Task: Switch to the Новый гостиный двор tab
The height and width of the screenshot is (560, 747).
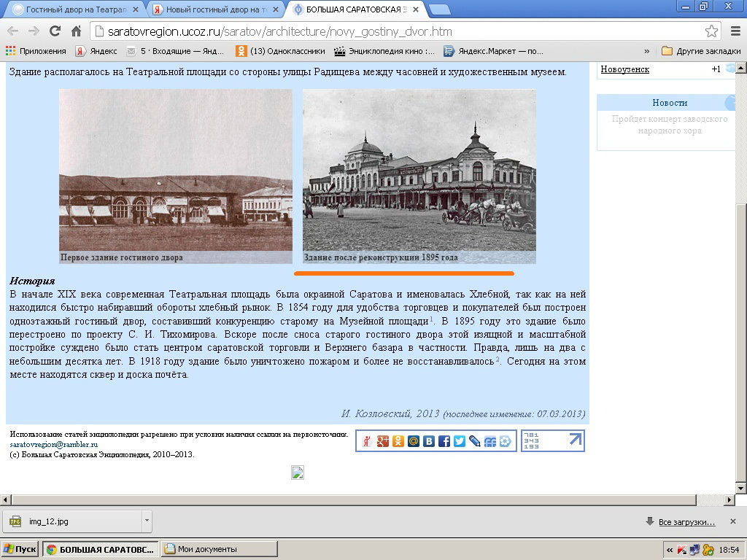Action: pos(212,9)
